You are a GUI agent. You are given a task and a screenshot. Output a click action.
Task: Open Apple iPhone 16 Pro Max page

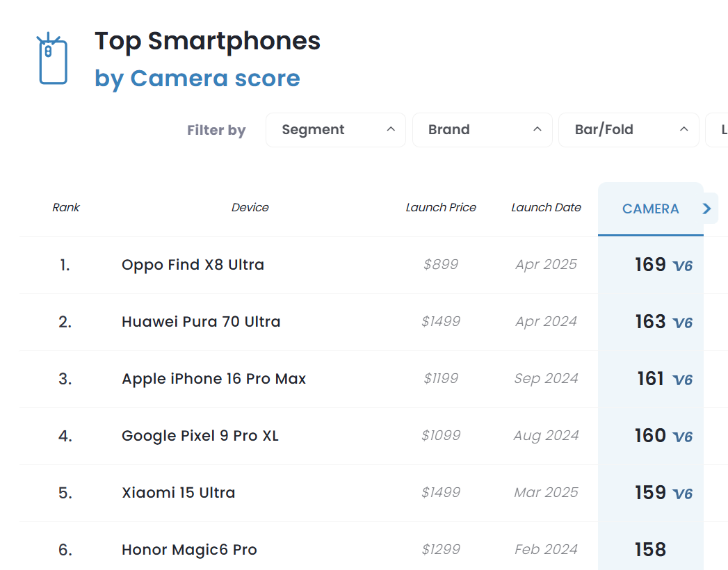point(214,379)
